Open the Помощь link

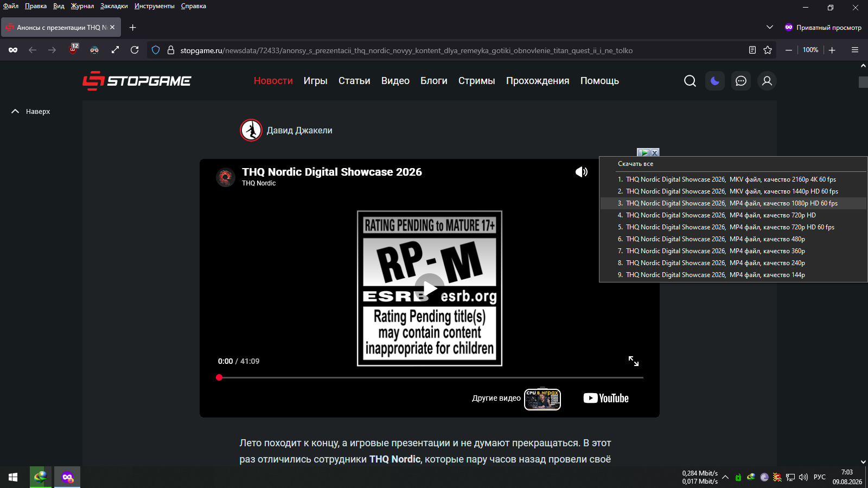[x=599, y=81]
